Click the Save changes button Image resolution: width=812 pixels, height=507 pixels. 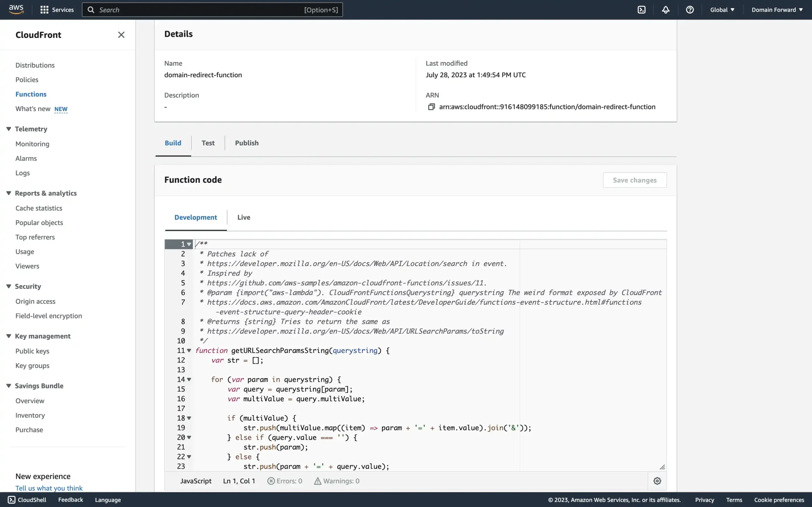point(634,180)
